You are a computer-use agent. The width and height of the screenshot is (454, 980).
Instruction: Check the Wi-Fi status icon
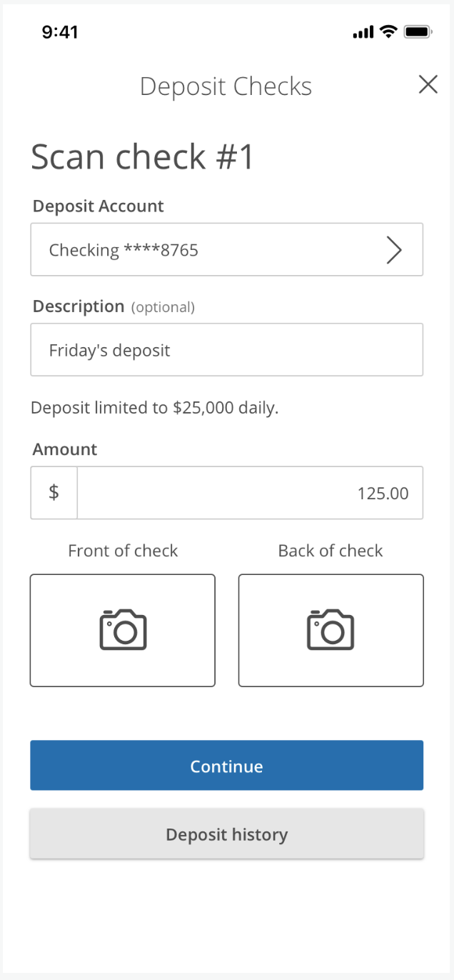(389, 31)
